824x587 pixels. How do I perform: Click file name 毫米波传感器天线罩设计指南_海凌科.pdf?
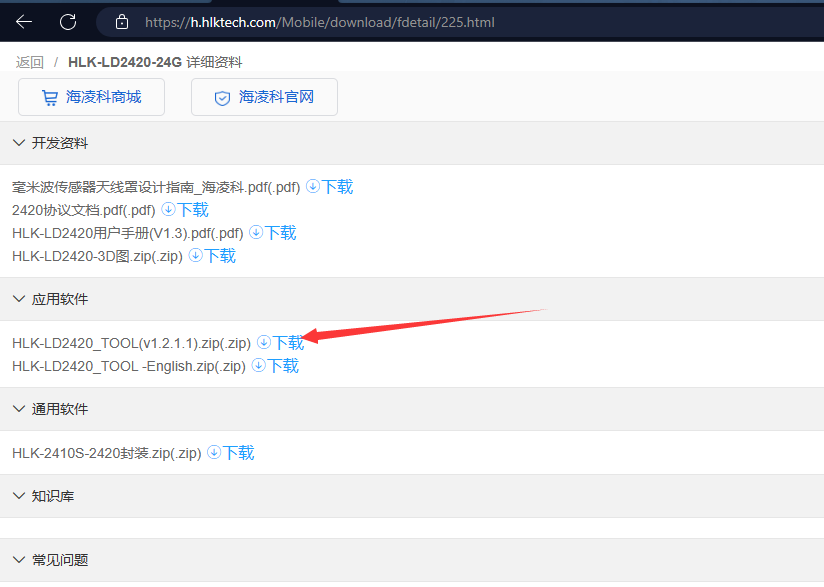(156, 187)
